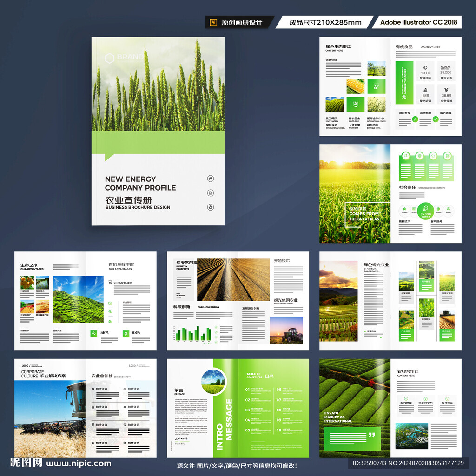Click the green square icon beside 56%
Image resolution: width=476 pixels, height=476 pixels.
click(x=94, y=333)
